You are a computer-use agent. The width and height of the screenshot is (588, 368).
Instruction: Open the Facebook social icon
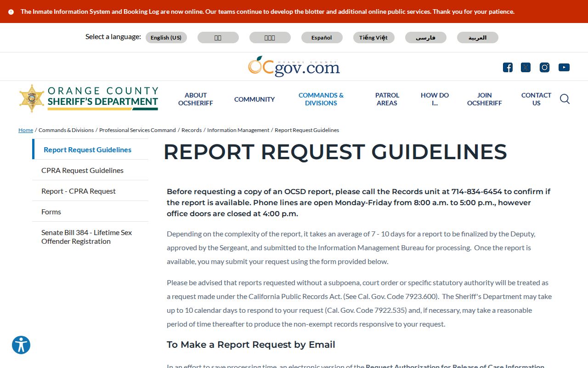click(508, 68)
